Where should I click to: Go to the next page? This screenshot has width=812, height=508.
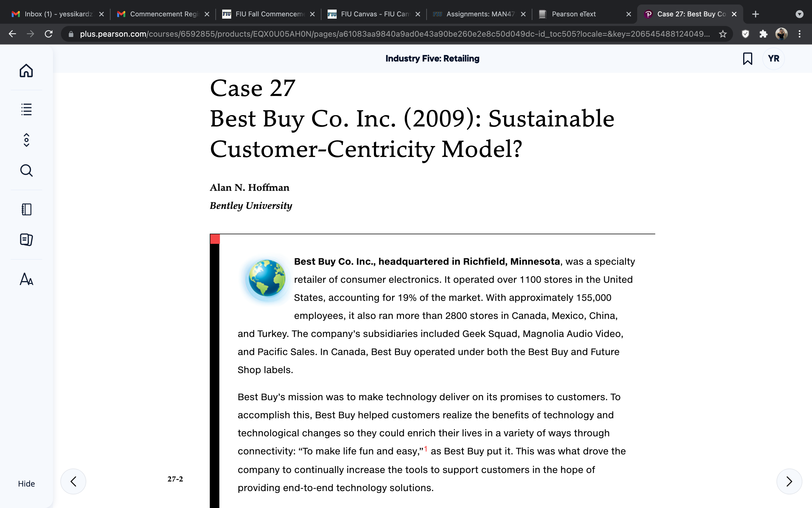(789, 481)
